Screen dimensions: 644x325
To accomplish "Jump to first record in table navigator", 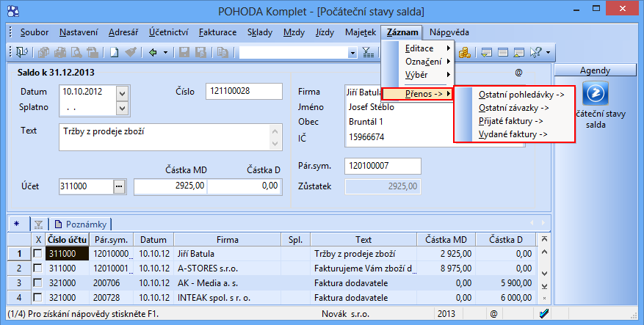I will pyautogui.click(x=545, y=239).
